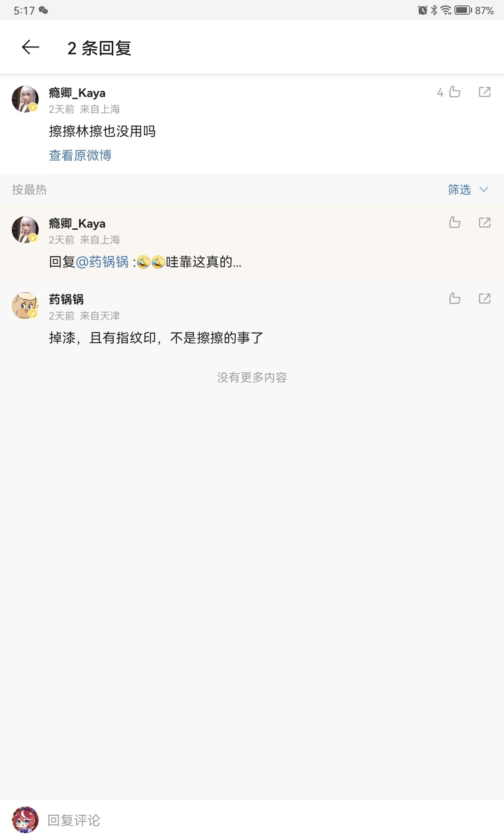Share 瘾卿_Kaya's highlighted reply to 药锅锅

[485, 222]
